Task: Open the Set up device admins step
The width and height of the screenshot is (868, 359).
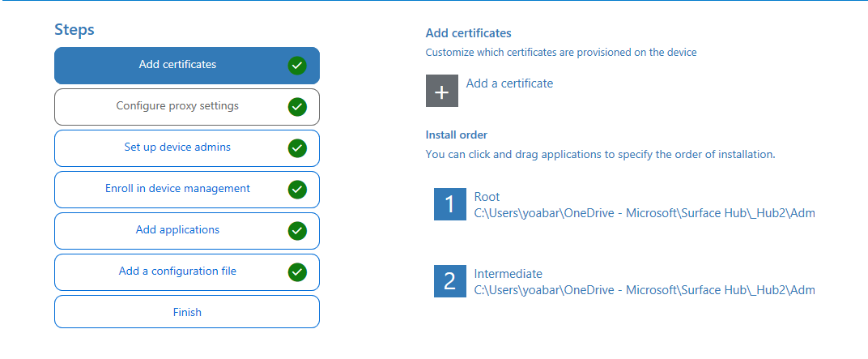Action: pyautogui.click(x=177, y=147)
